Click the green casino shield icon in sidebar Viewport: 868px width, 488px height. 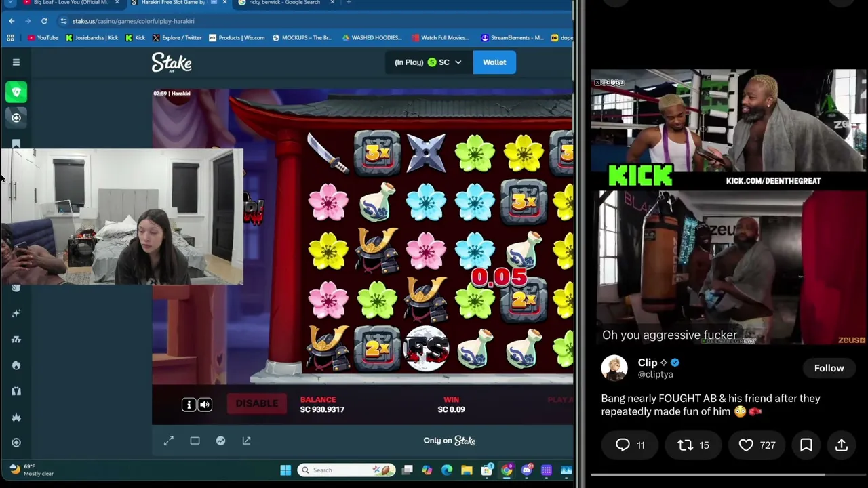16,91
